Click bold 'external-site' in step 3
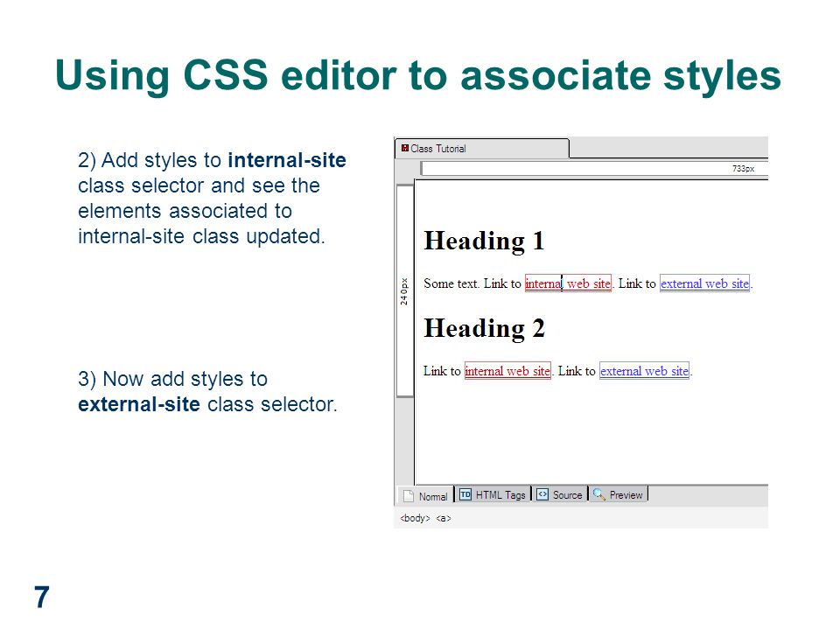The height and width of the screenshot is (630, 840). (x=139, y=404)
